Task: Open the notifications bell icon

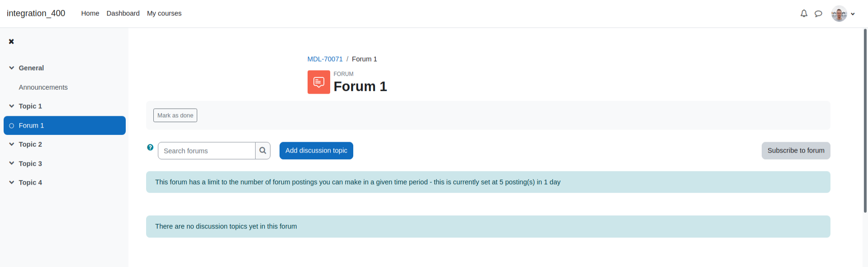Action: point(804,14)
